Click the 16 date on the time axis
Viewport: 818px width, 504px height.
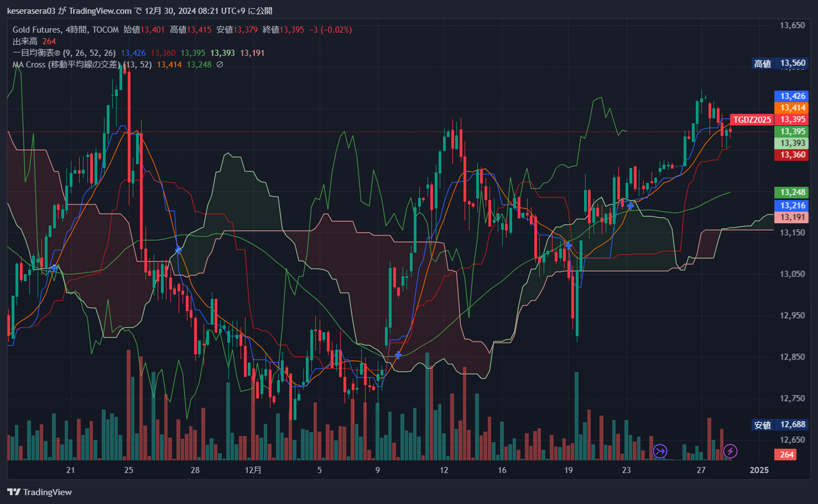(502, 470)
